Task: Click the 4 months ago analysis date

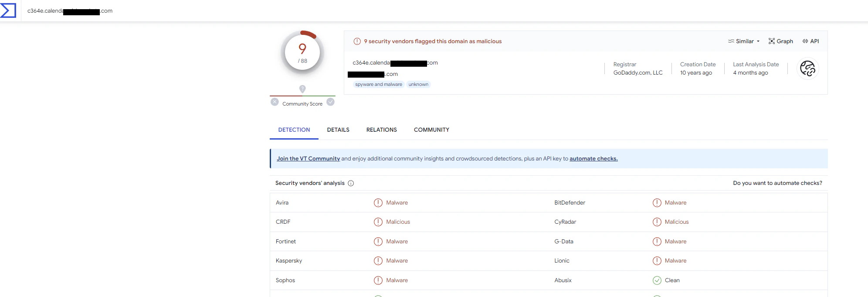Action: coord(750,73)
